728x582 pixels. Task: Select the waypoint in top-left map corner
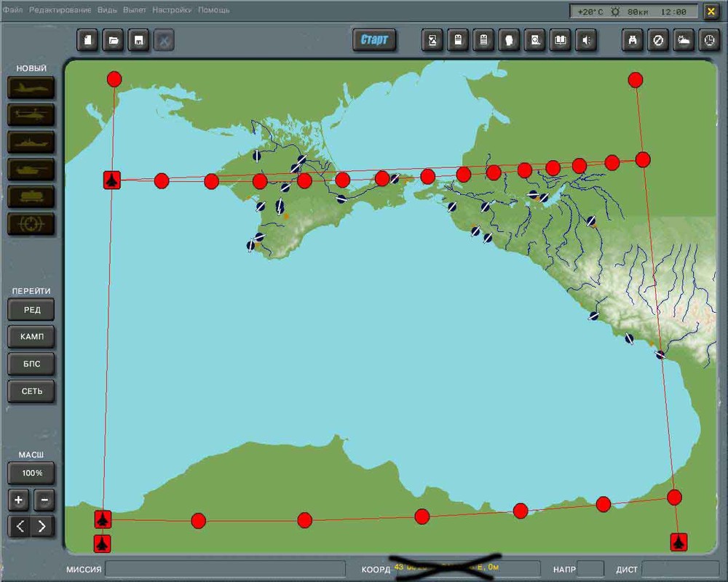pyautogui.click(x=114, y=79)
